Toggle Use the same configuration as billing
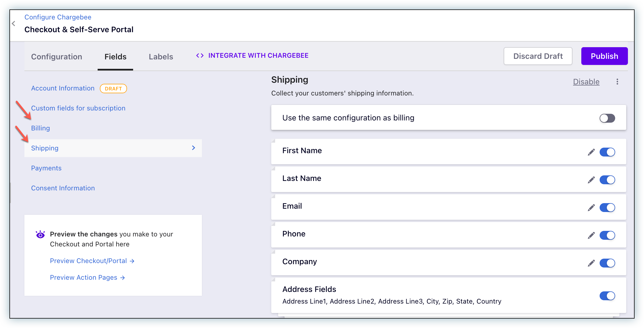The width and height of the screenshot is (644, 328). [x=607, y=118]
